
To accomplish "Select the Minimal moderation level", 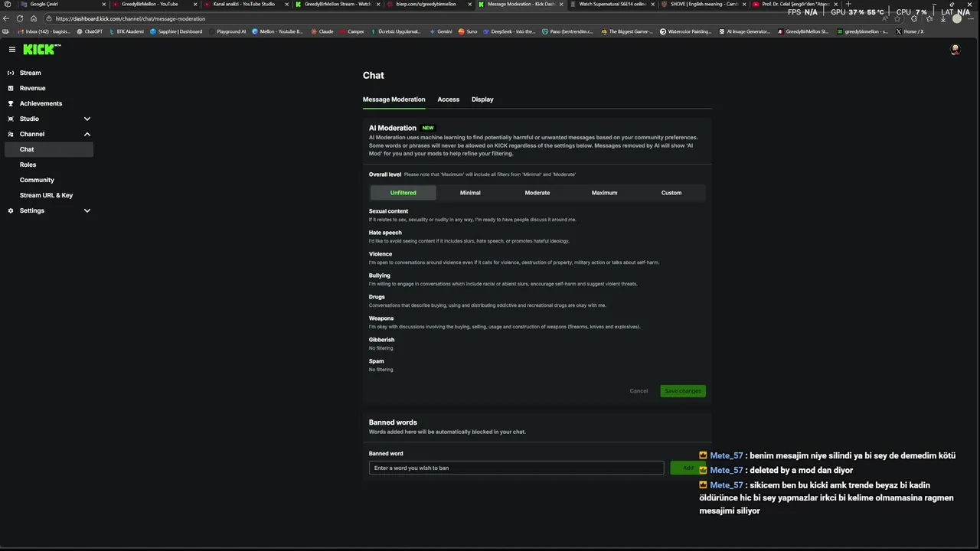I will click(x=470, y=193).
